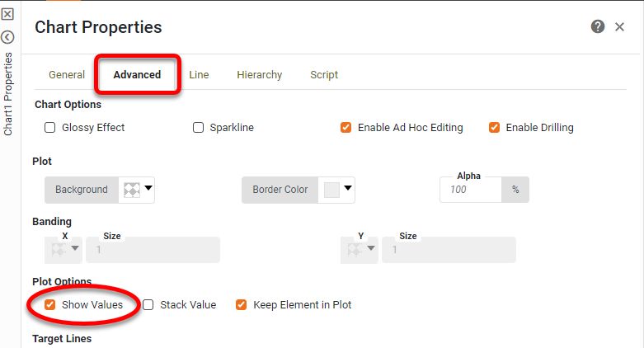Switch to the General tab
The height and width of the screenshot is (348, 644).
tap(67, 75)
